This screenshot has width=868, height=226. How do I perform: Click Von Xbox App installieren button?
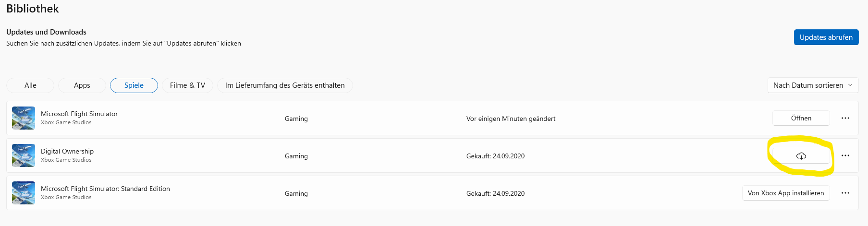786,193
